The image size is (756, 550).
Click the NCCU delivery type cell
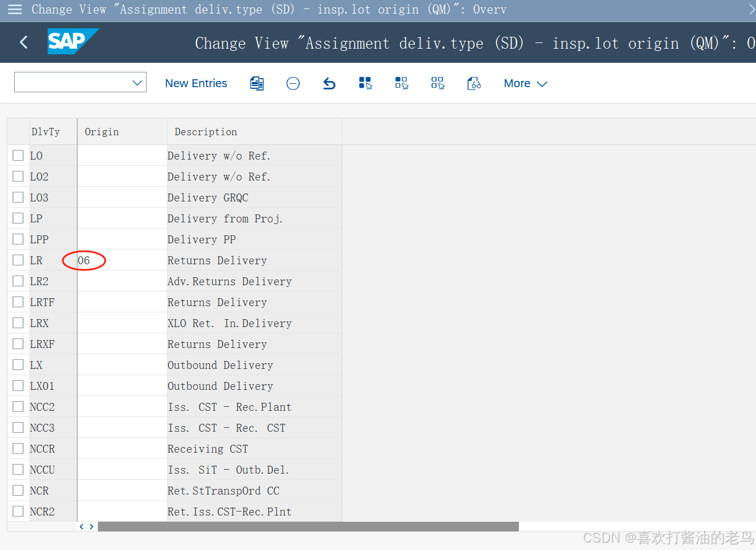point(53,470)
